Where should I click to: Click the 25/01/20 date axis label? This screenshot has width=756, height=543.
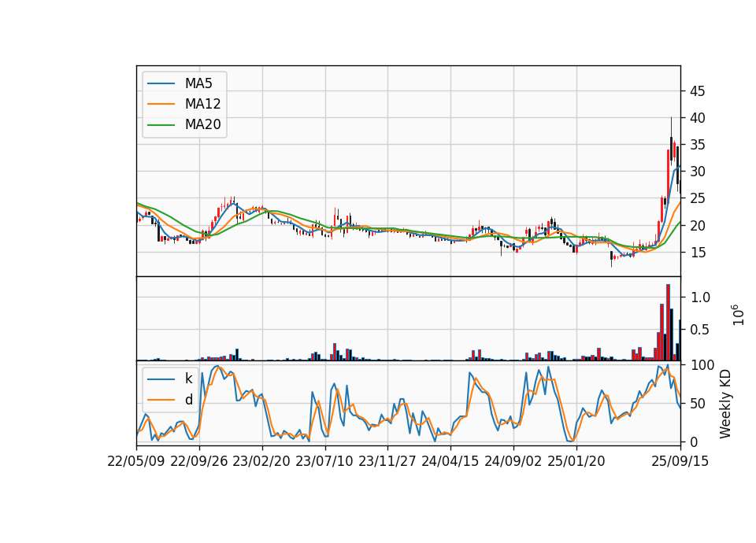(x=576, y=461)
